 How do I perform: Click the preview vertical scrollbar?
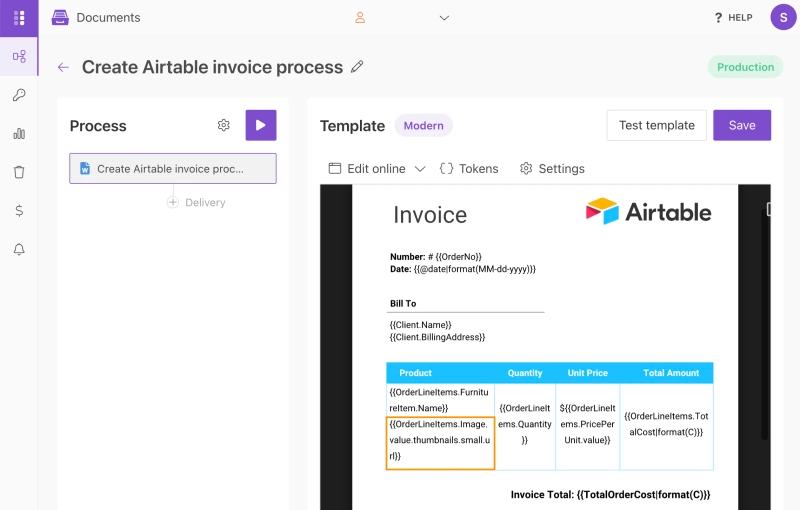[764, 326]
